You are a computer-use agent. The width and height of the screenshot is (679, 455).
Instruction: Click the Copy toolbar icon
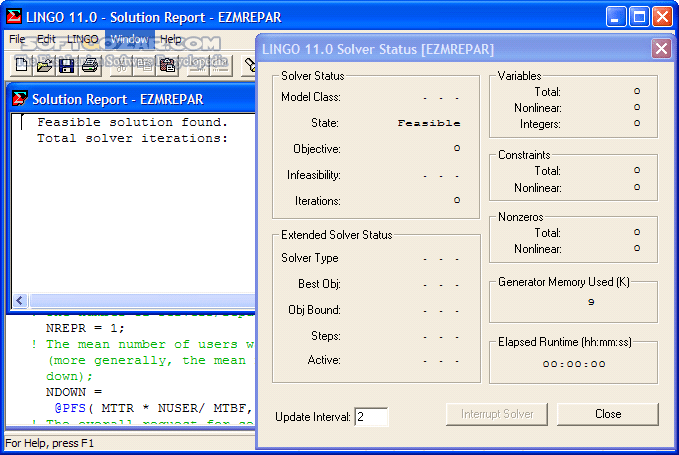click(x=144, y=66)
